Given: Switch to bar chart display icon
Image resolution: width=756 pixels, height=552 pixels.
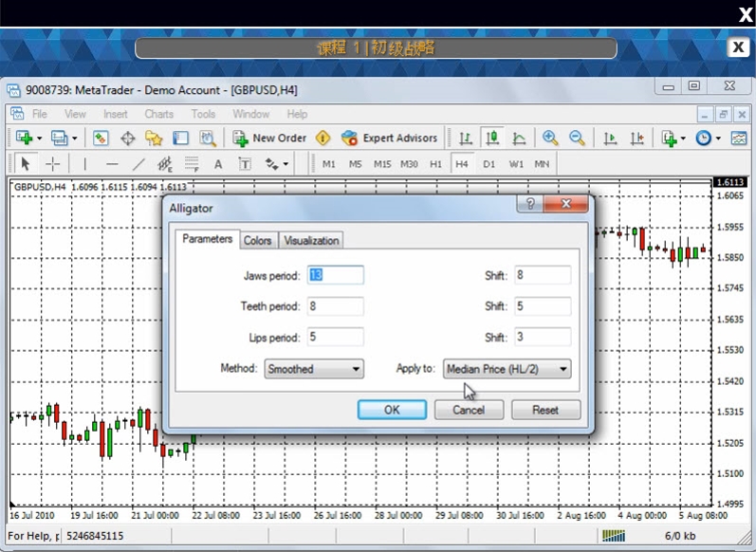Looking at the screenshot, I should [466, 138].
